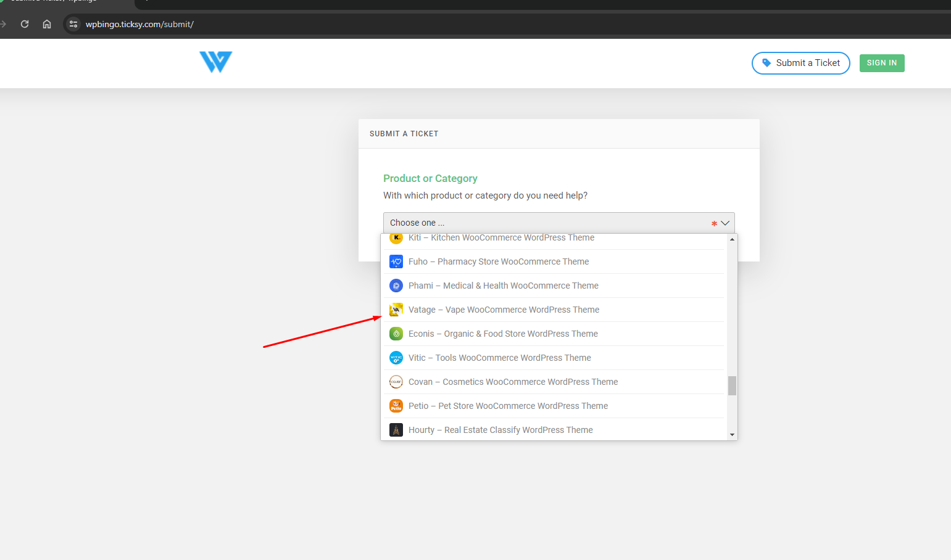Screen dimensions: 951x560
Task: Click the scrollbar down arrow in list
Action: (732, 435)
